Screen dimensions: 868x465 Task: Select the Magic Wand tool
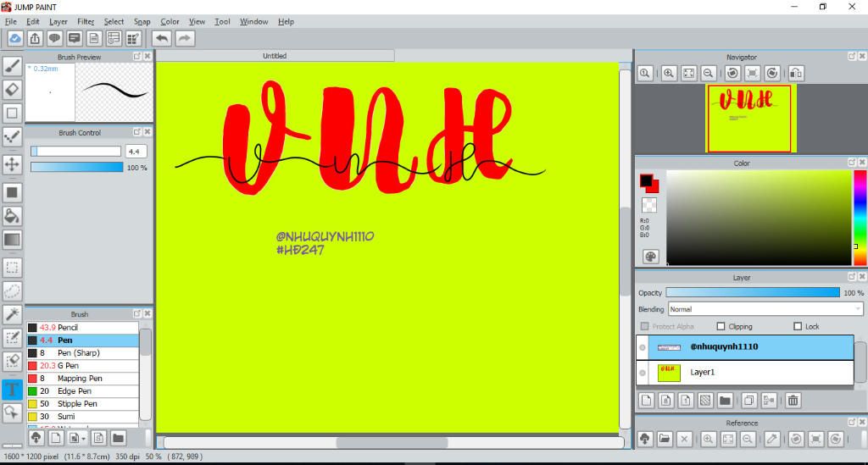[x=12, y=314]
